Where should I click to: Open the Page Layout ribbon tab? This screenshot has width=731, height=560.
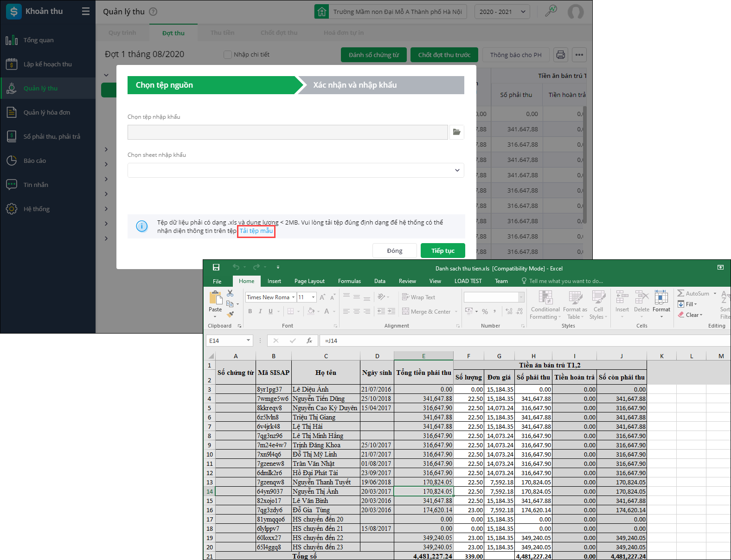(x=309, y=281)
